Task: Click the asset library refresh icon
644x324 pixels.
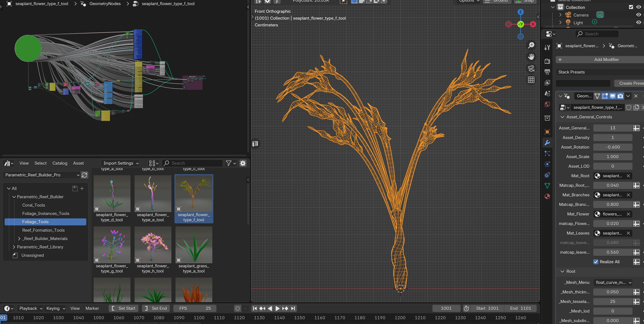Action: point(84,175)
